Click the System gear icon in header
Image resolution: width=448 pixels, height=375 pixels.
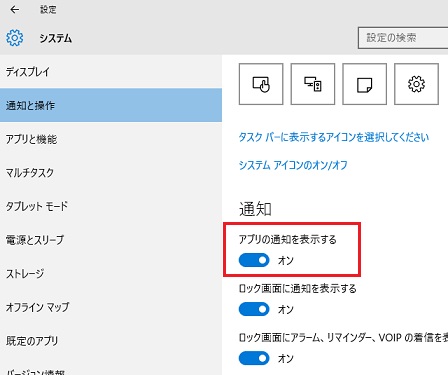[15, 38]
